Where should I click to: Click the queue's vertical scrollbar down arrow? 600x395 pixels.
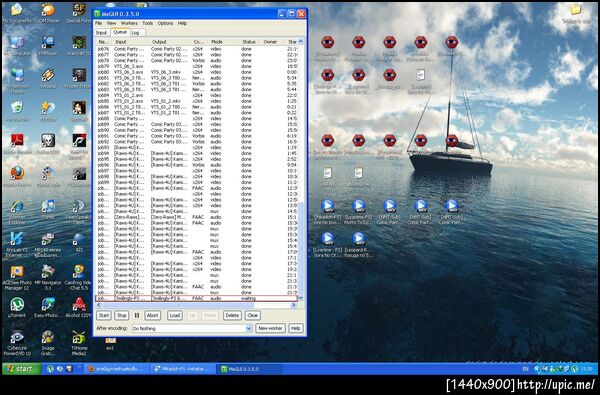pyautogui.click(x=301, y=298)
